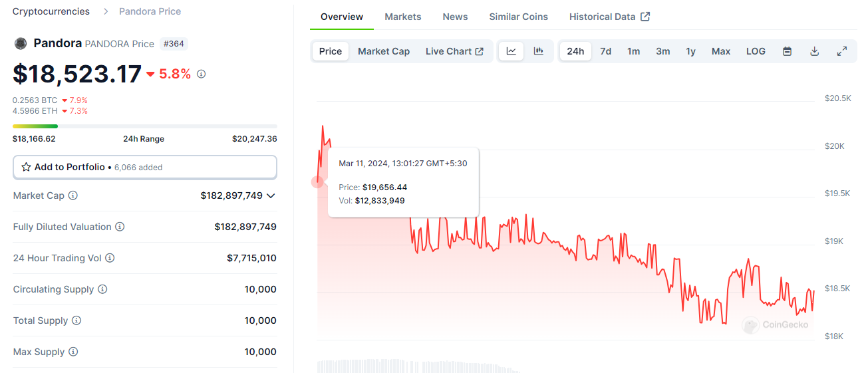
Task: Select Max time range
Action: pyautogui.click(x=720, y=51)
